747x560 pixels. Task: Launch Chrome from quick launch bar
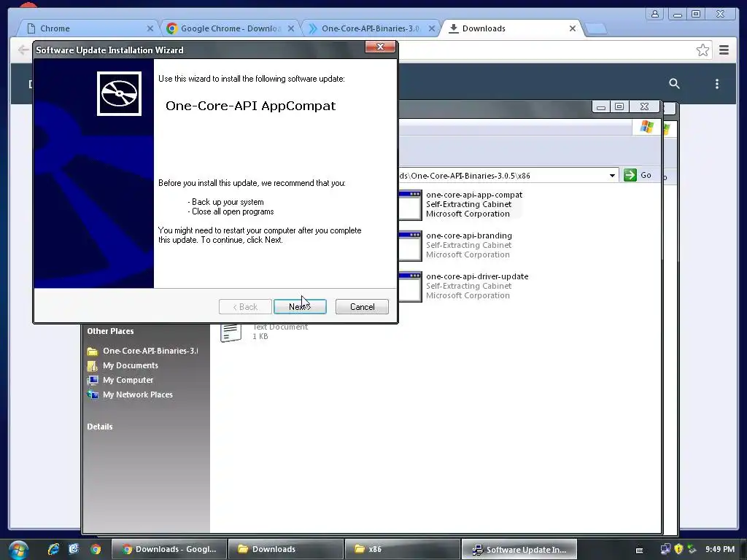click(96, 549)
